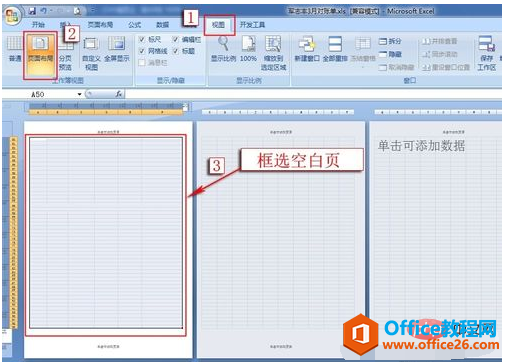
Task: Open Custom Views (自定义视图)
Action: click(x=91, y=53)
